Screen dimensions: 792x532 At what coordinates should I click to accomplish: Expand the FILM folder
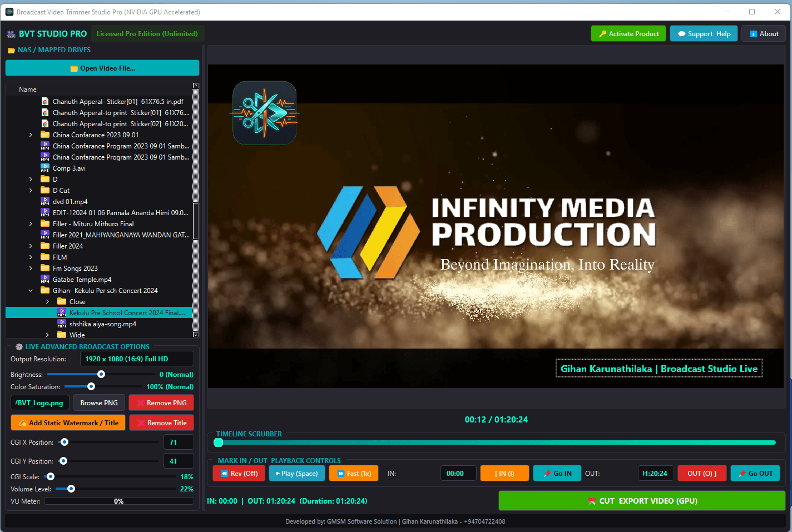[x=31, y=257]
